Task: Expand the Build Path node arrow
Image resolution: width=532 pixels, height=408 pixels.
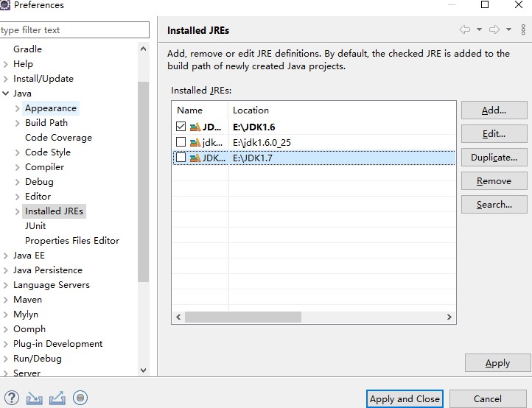Action: click(x=17, y=123)
